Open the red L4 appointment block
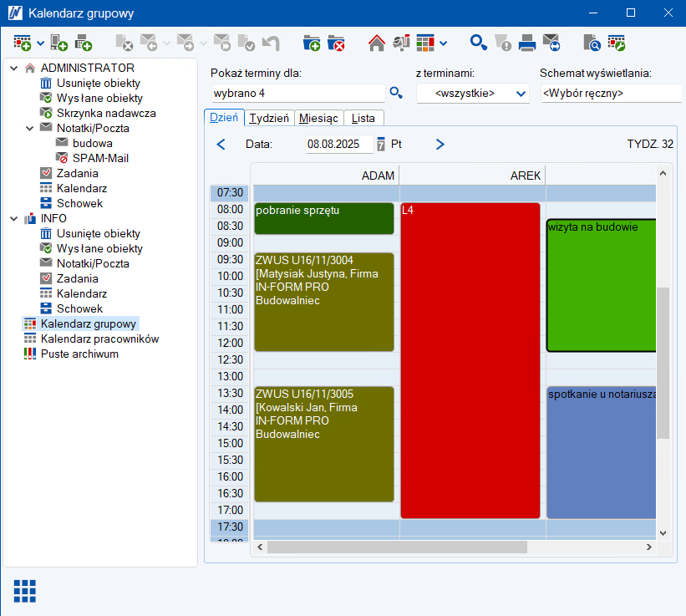 (470, 359)
